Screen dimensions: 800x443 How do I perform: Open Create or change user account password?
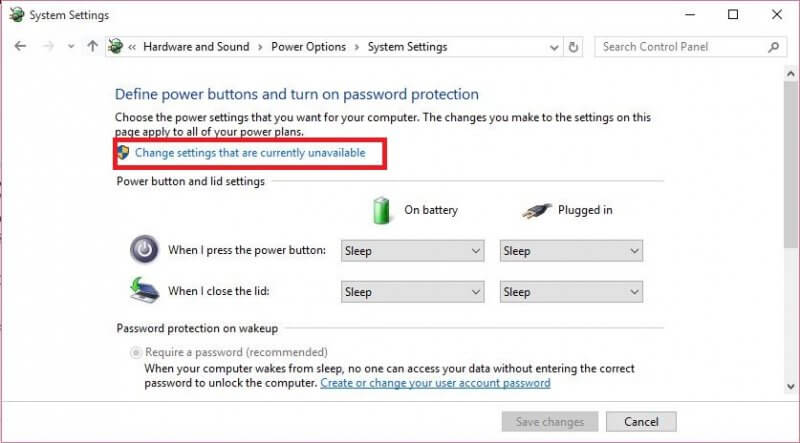tap(435, 383)
